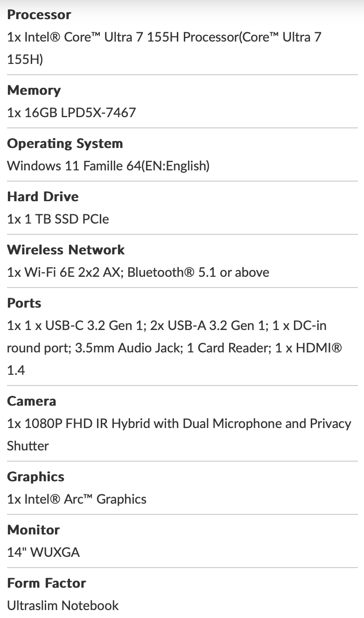Click the Memory heading

(x=34, y=90)
